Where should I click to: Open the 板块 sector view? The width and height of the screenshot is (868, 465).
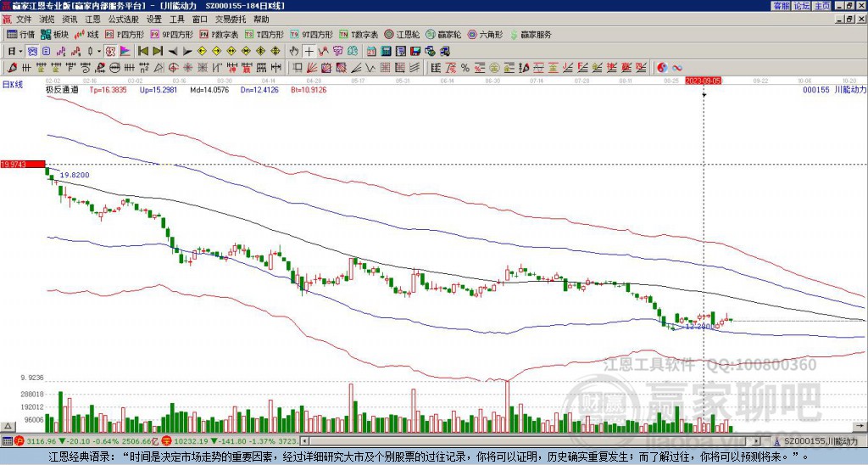tap(54, 34)
